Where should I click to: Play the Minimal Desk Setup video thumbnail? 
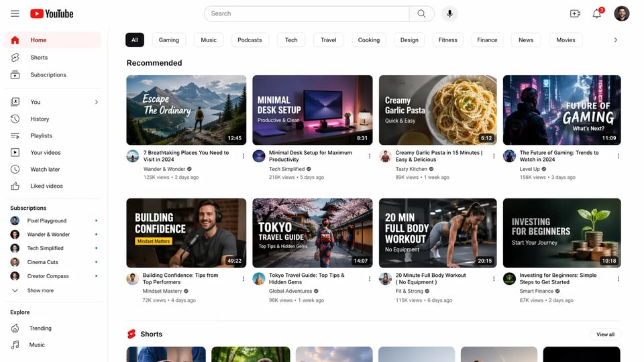point(312,110)
